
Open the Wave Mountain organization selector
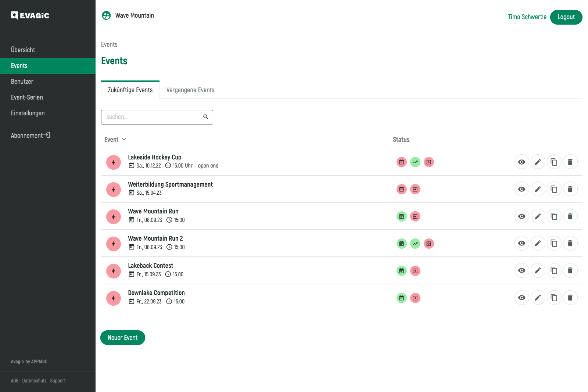(x=128, y=15)
